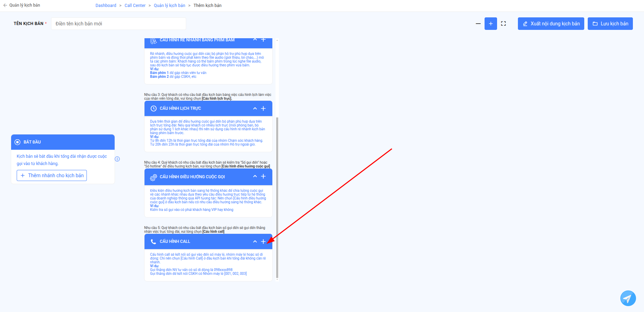Image resolution: width=644 pixels, height=312 pixels.
Task: Toggle fullscreen view icon
Action: pos(503,24)
